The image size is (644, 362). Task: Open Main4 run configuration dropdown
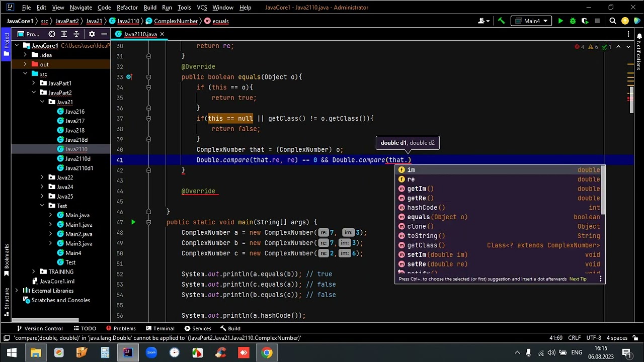[532, 21]
